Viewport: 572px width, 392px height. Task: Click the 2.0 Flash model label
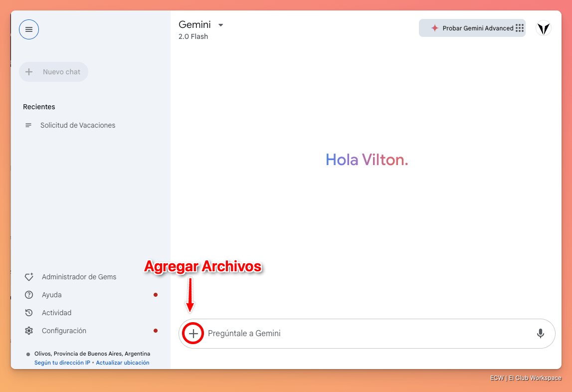pos(193,36)
